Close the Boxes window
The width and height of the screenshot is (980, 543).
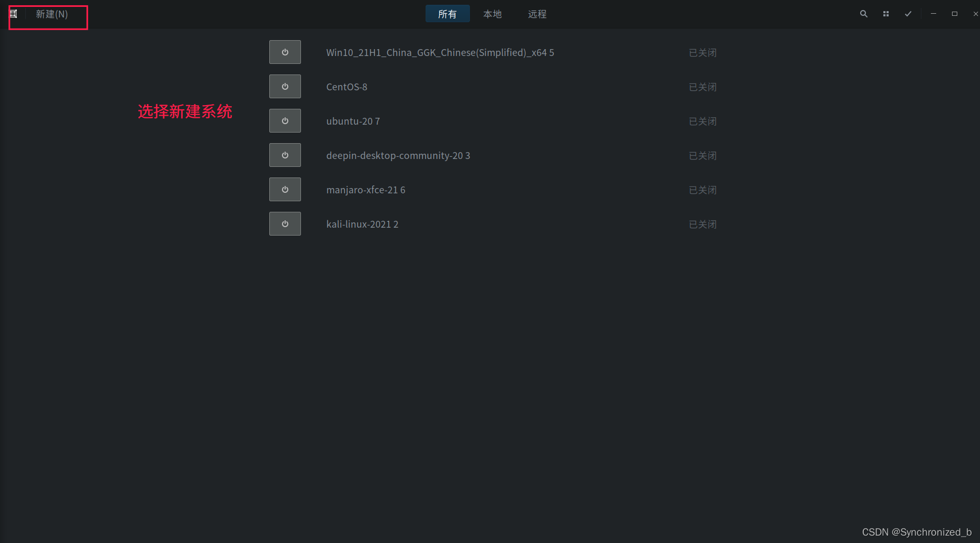[x=975, y=14]
